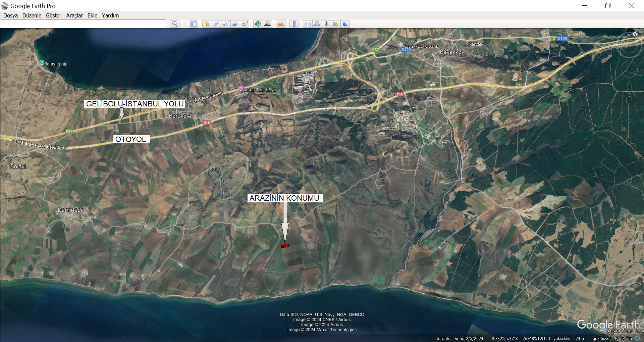Viewport: 644px width, 342px height.
Task: View this location in Google Maps
Action: point(336,24)
